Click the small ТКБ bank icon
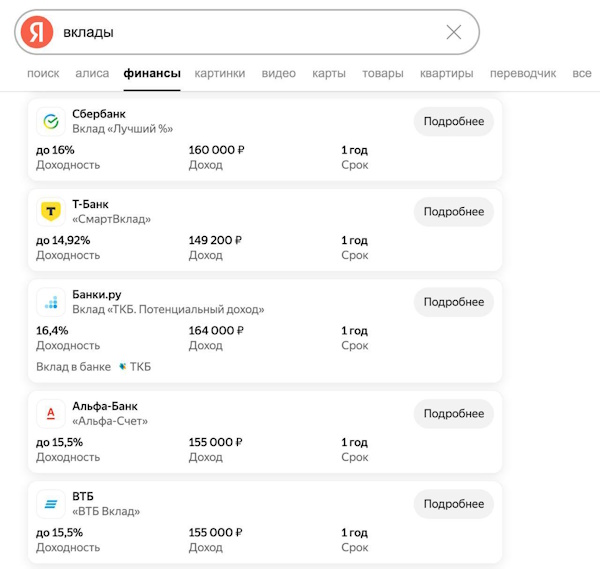Screen dimensions: 600x569 (x=123, y=367)
